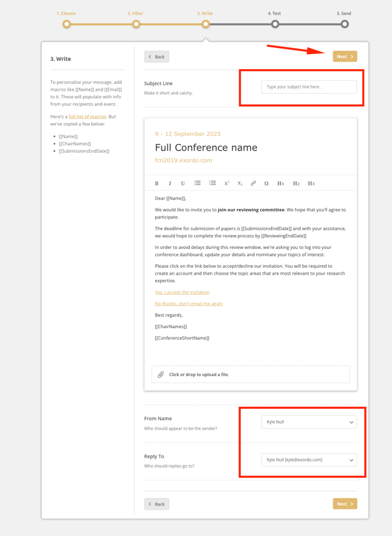This screenshot has height=536, width=392.
Task: Insert a numbered list
Action: click(212, 183)
